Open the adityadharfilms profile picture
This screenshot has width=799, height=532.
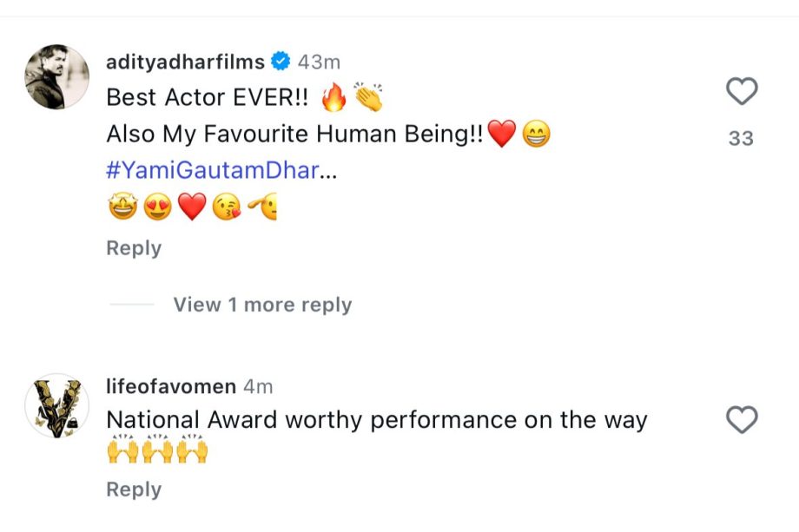click(56, 77)
